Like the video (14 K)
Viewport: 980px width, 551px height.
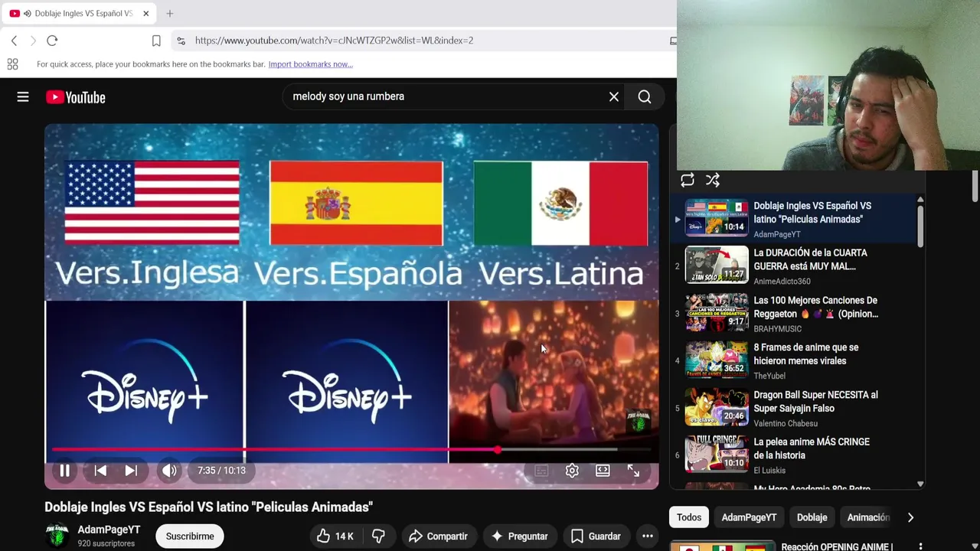coord(335,536)
